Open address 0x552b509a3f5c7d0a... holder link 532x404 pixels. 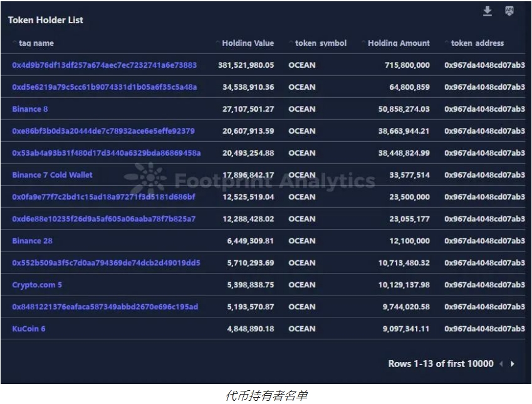pos(106,263)
